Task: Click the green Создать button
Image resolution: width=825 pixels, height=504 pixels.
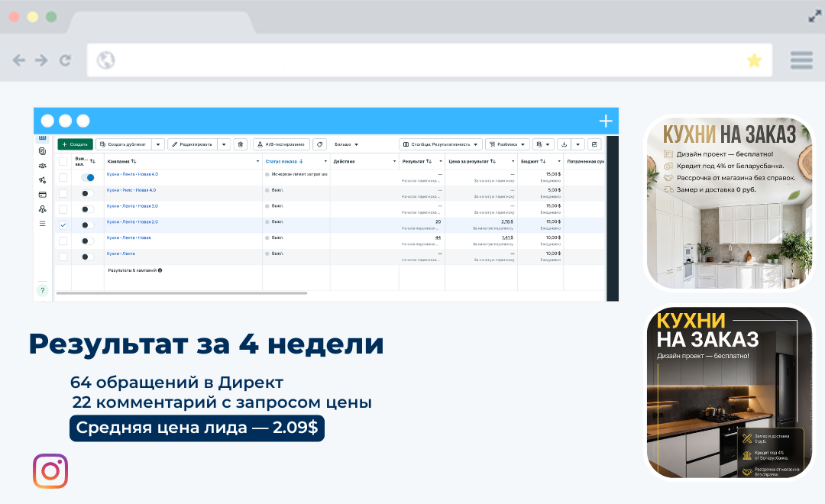Action: click(x=75, y=144)
